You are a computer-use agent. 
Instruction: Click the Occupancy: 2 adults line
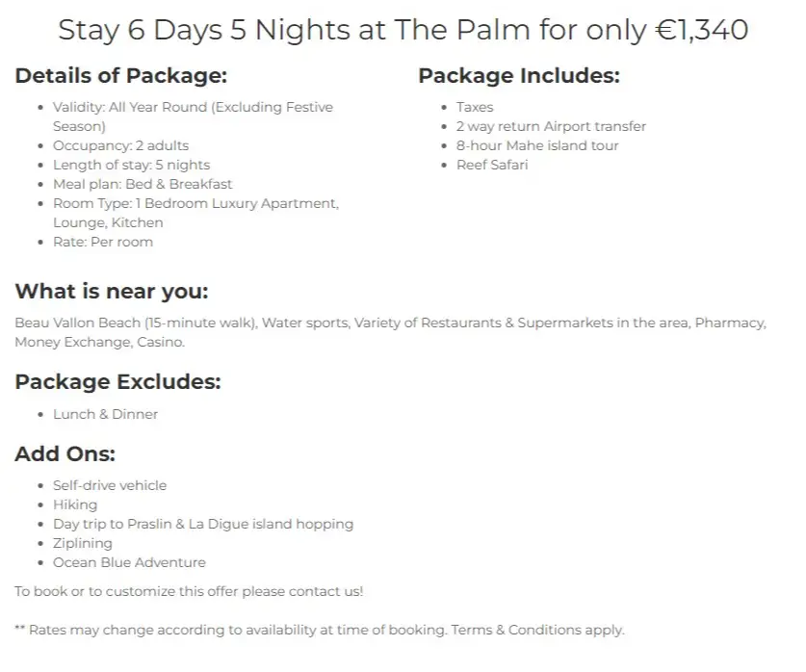point(120,145)
